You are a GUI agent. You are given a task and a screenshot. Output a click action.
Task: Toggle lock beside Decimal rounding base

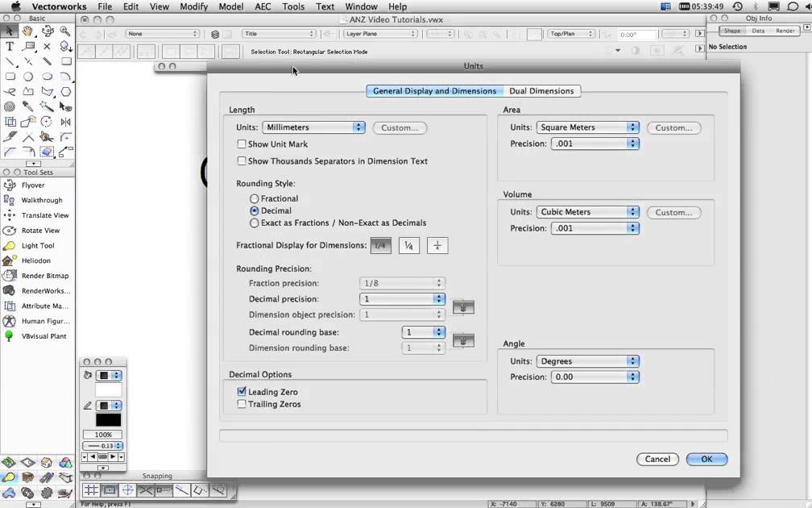[x=463, y=340]
